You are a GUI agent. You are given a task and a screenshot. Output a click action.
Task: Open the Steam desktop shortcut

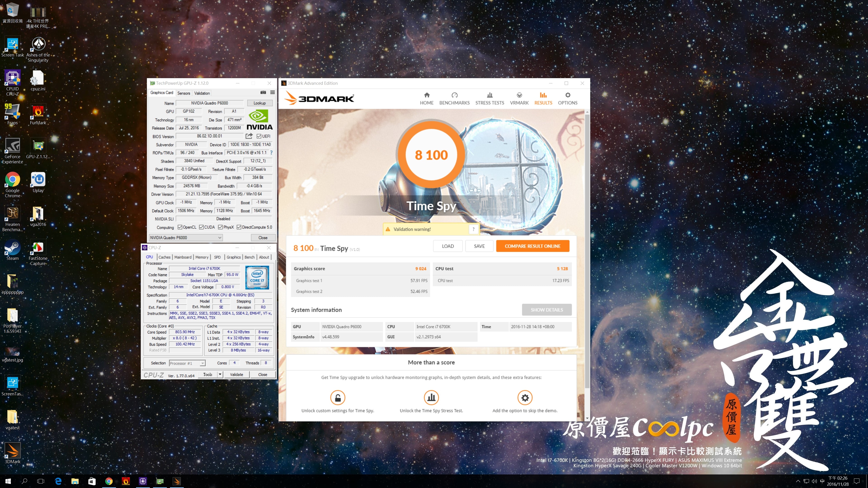[x=12, y=250]
